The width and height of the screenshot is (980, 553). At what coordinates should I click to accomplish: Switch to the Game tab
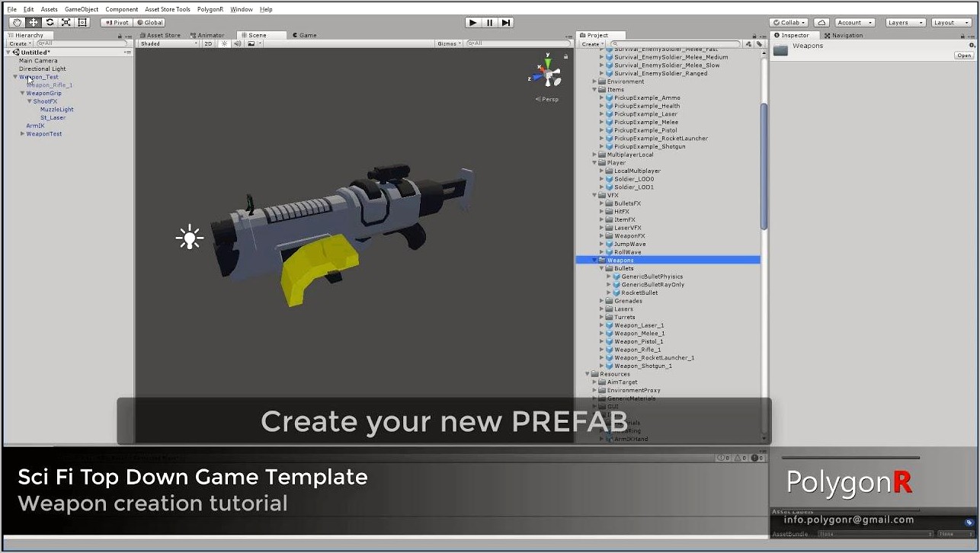(x=303, y=35)
